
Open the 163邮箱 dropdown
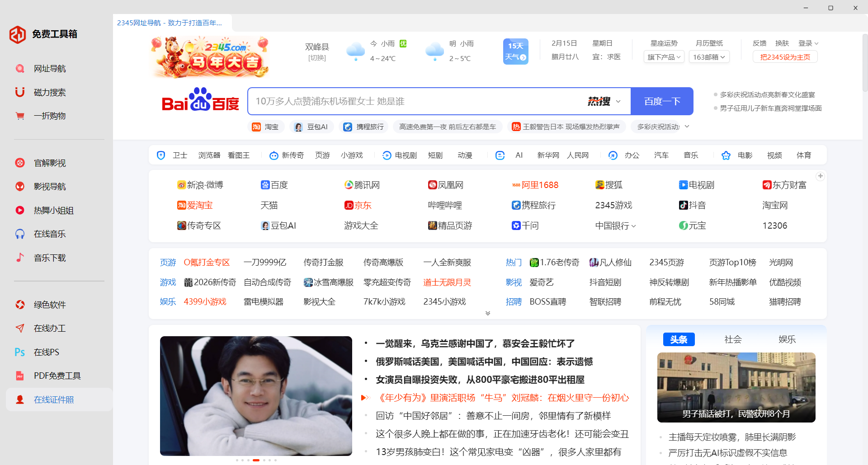(709, 57)
